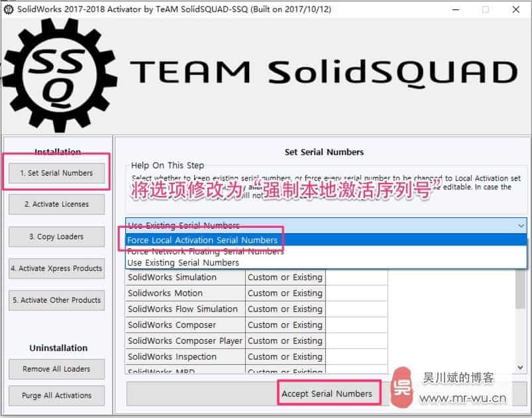The width and height of the screenshot is (532, 418).
Task: Click the SSQ gear logo image
Action: 60,75
